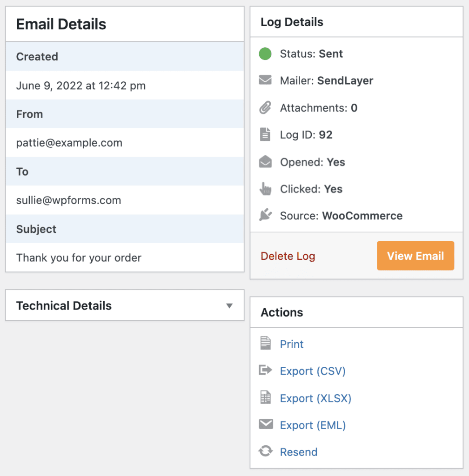Click the Export EML envelope icon

click(265, 424)
